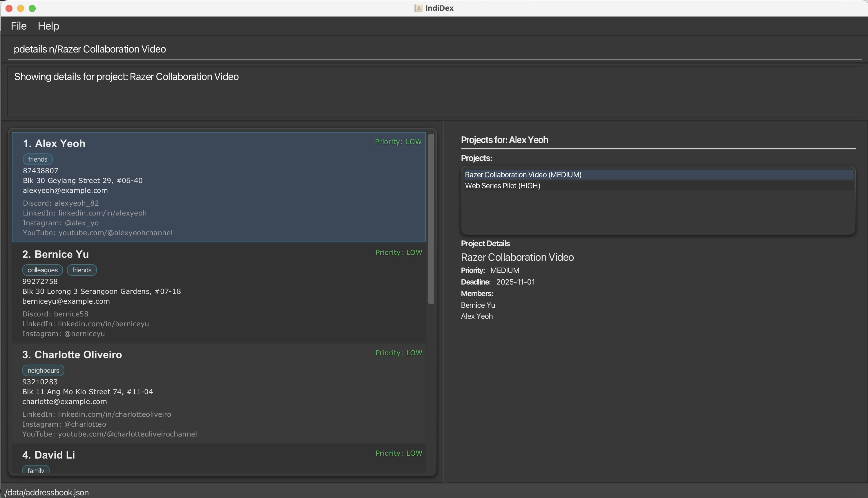Image resolution: width=868 pixels, height=498 pixels.
Task: Click the result message 'Showing details for project'
Action: pos(126,77)
